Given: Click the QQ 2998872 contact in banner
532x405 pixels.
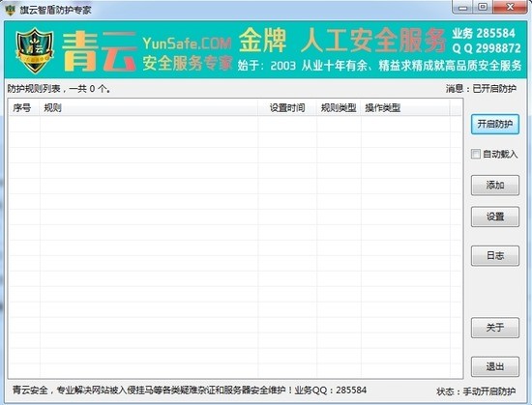Looking at the screenshot, I should coord(487,48).
